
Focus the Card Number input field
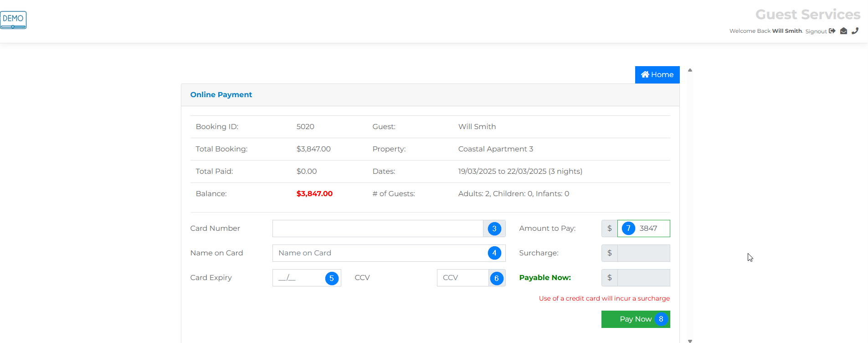pyautogui.click(x=377, y=229)
